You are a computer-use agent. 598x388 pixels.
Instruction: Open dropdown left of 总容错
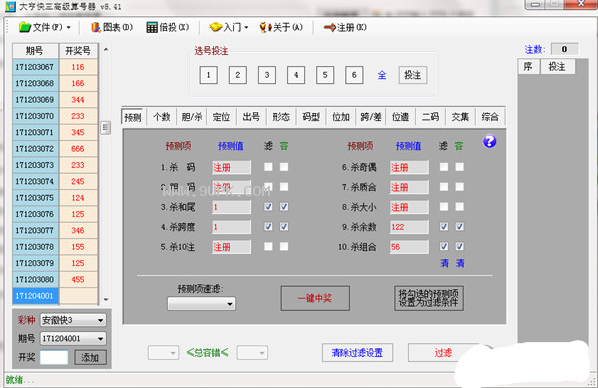pos(163,353)
